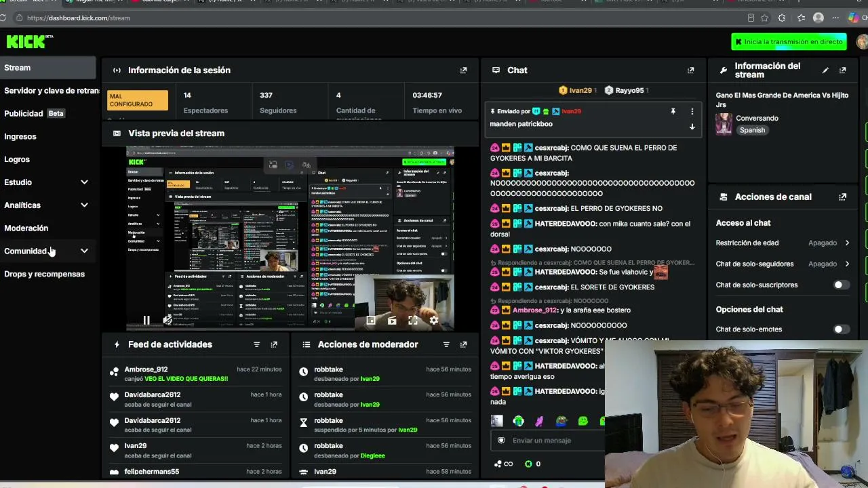
Task: Click the chat identity shield icon
Action: click(x=501, y=441)
